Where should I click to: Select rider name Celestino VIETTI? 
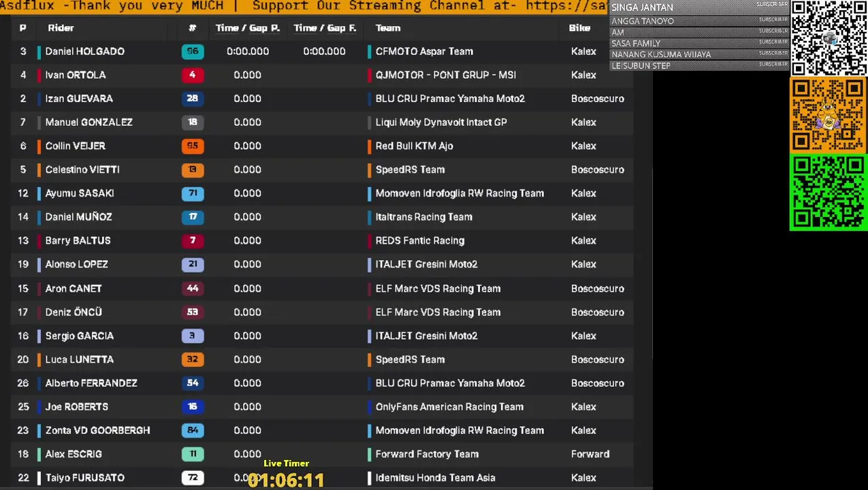coord(82,169)
